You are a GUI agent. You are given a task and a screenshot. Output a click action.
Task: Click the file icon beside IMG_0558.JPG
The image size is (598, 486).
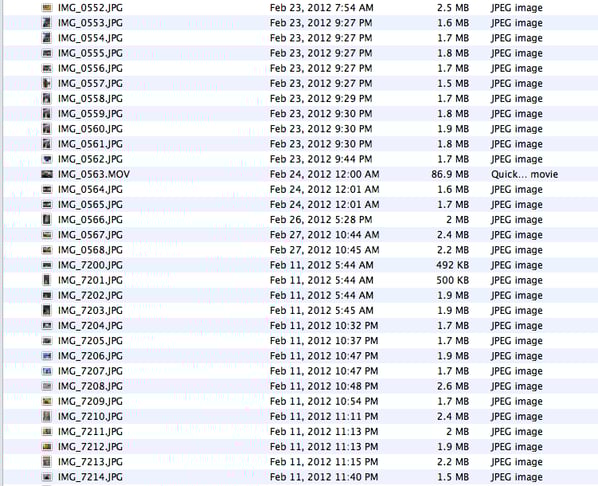[47, 98]
